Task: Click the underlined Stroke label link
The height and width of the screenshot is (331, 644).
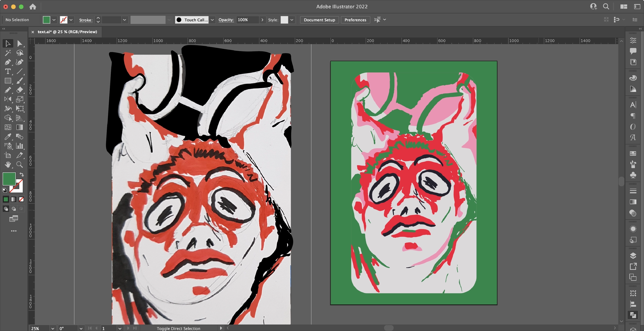Action: (86, 20)
